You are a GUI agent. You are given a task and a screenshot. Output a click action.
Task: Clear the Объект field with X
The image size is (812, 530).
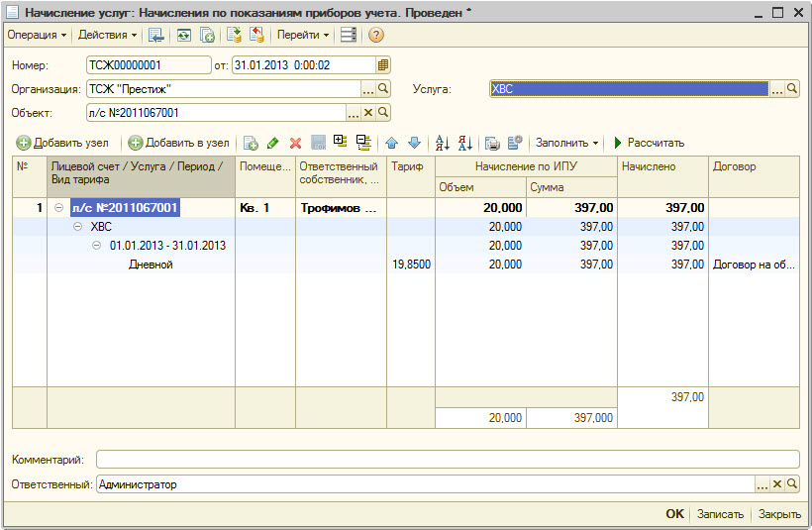(368, 113)
